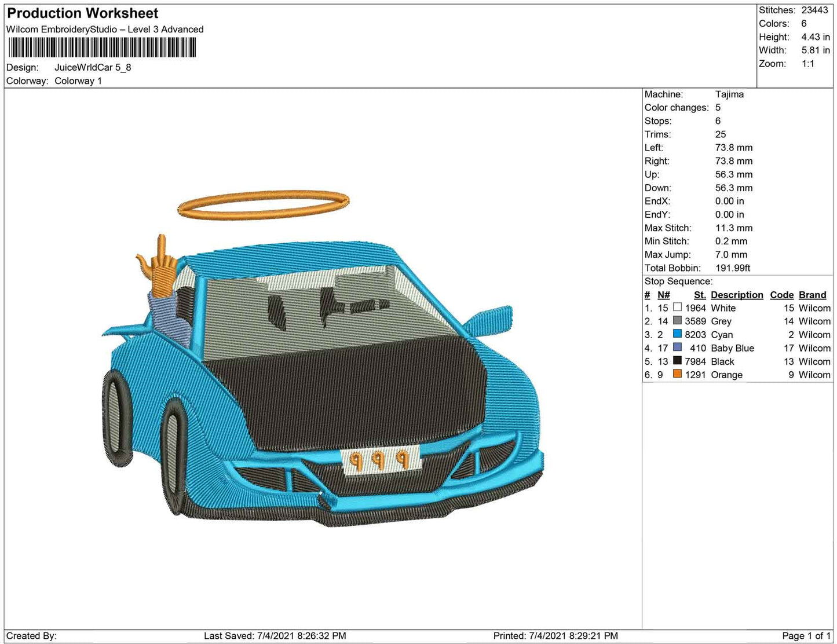
Task: Choose the Baby Blue thread swatch
Action: pos(677,347)
